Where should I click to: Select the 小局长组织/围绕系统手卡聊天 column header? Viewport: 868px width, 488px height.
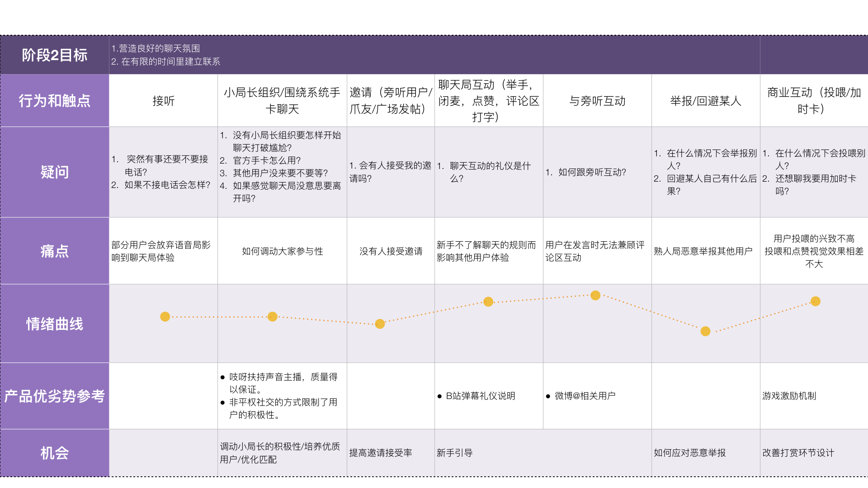[x=281, y=100]
